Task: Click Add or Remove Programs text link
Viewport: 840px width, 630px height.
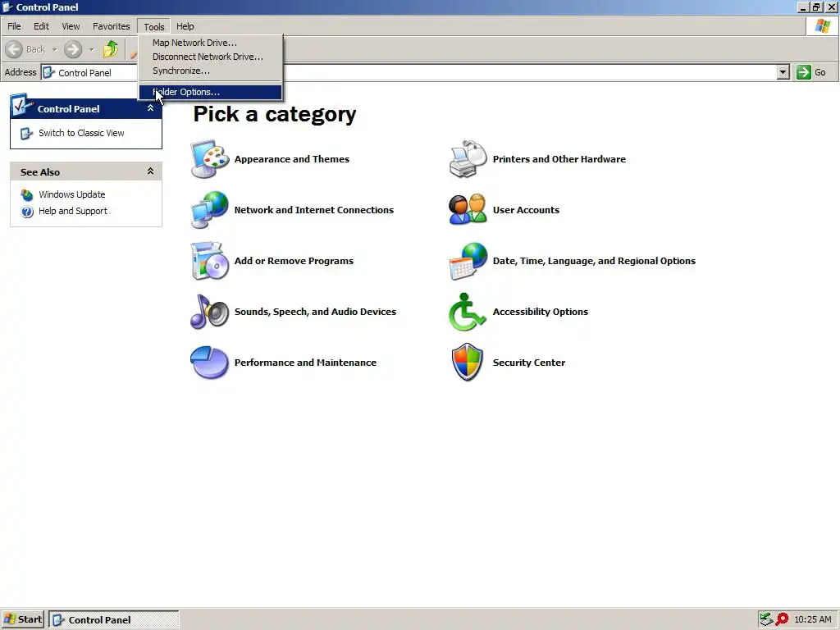Action: coord(294,261)
